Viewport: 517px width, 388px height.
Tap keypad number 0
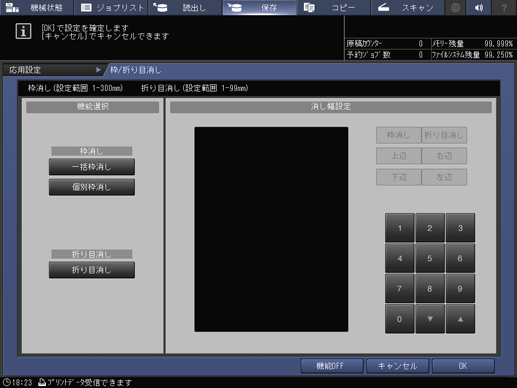400,319
